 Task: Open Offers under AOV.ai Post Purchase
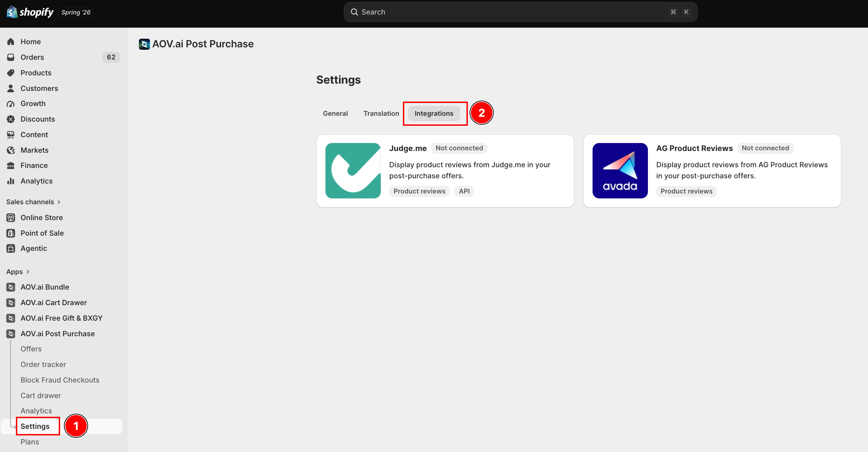(x=31, y=349)
